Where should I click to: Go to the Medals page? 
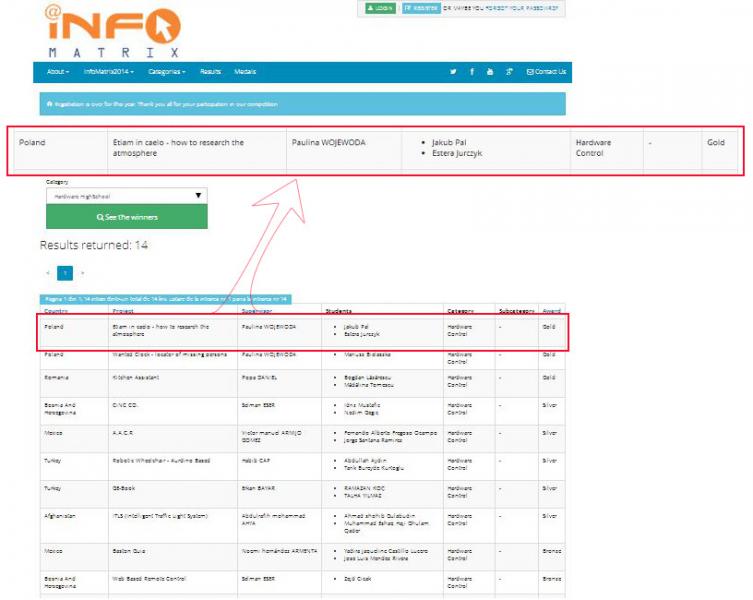[245, 72]
